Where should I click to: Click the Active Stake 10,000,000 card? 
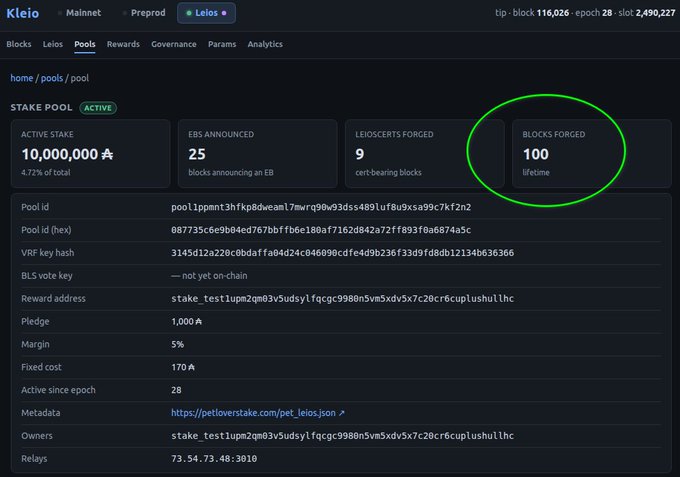pyautogui.click(x=91, y=154)
